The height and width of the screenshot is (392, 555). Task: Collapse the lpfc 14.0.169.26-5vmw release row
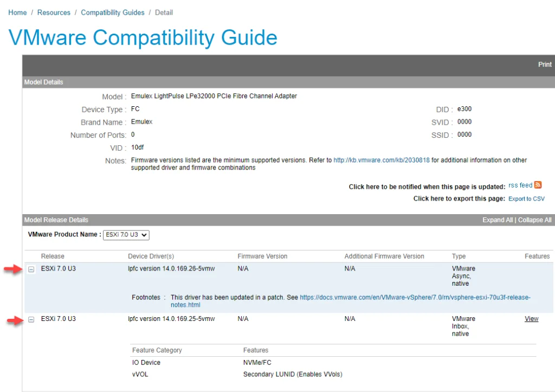coord(31,269)
